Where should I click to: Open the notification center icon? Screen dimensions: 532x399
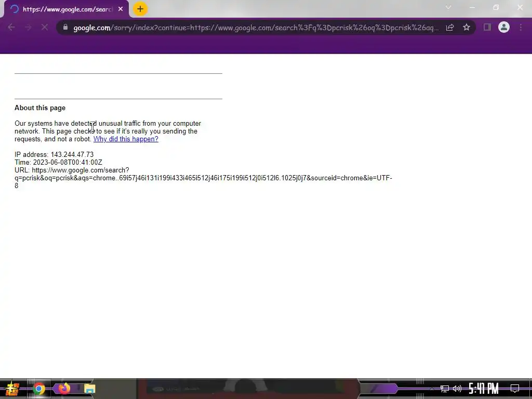(x=515, y=389)
